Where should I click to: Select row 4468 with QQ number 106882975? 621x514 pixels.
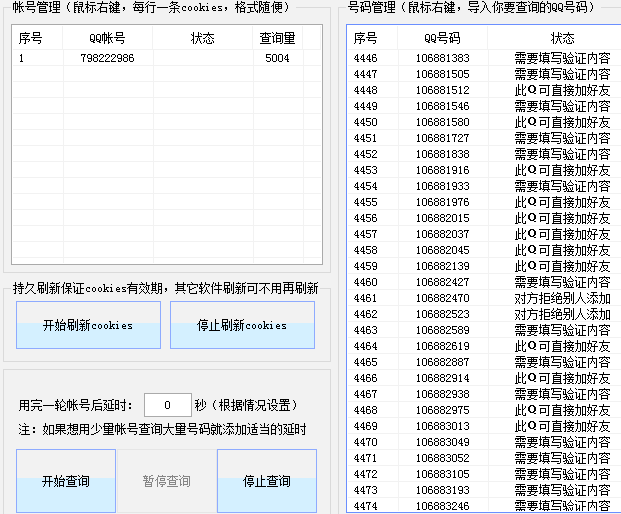point(442,410)
